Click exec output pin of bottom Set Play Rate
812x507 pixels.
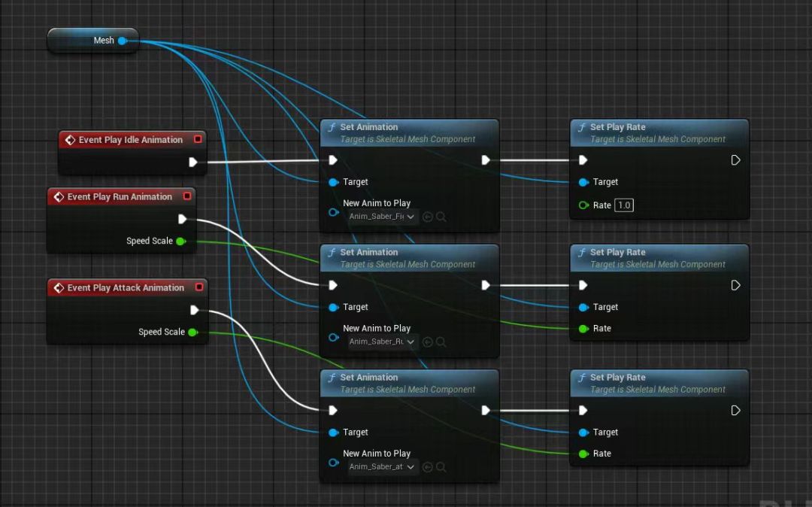point(735,411)
